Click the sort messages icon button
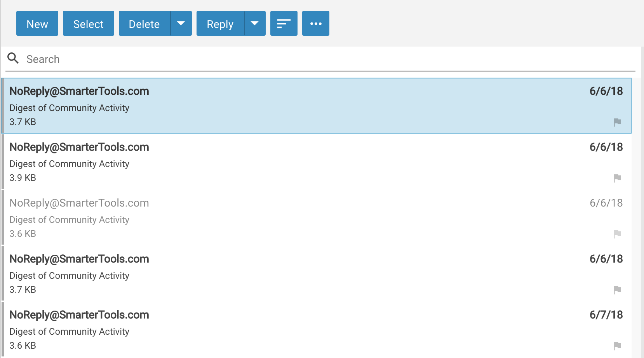 pyautogui.click(x=284, y=24)
